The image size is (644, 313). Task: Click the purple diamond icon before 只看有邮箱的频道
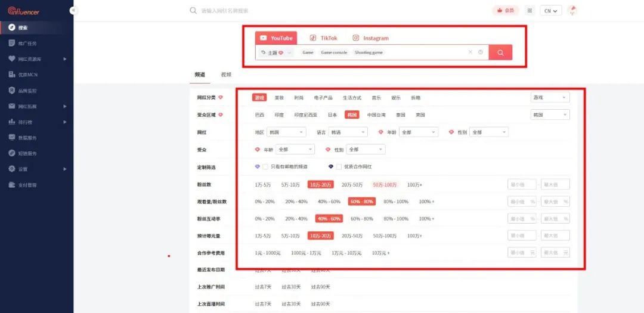[258, 166]
